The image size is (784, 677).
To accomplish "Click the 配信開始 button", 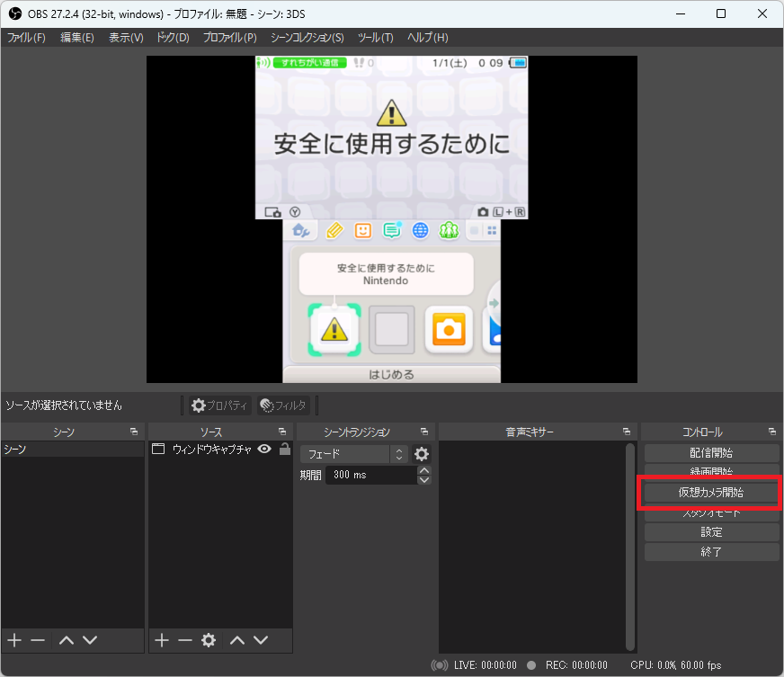I will pos(711,453).
